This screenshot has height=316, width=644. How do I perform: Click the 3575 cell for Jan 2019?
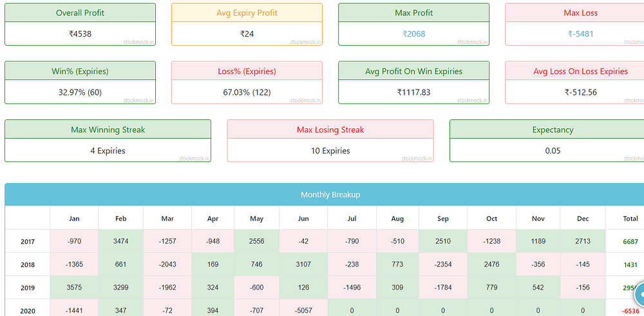[74, 287]
